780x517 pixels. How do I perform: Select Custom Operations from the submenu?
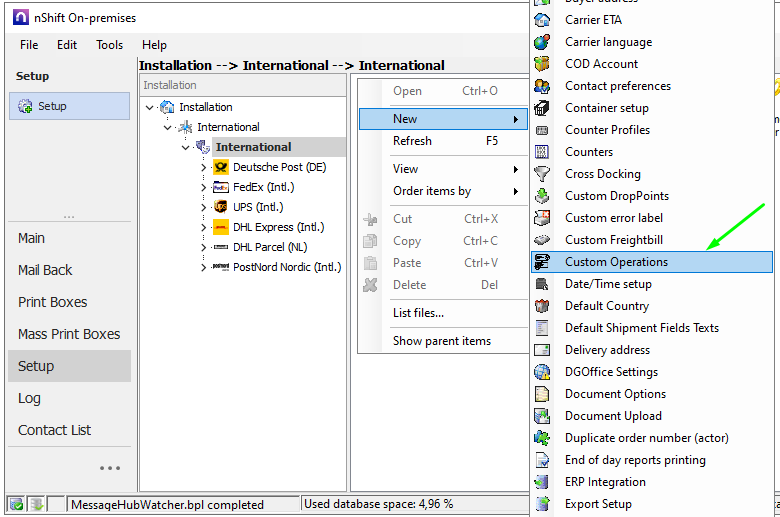coord(616,262)
